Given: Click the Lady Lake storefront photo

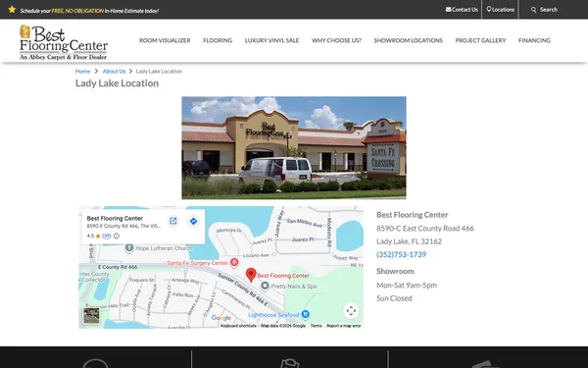Looking at the screenshot, I should point(294,147).
